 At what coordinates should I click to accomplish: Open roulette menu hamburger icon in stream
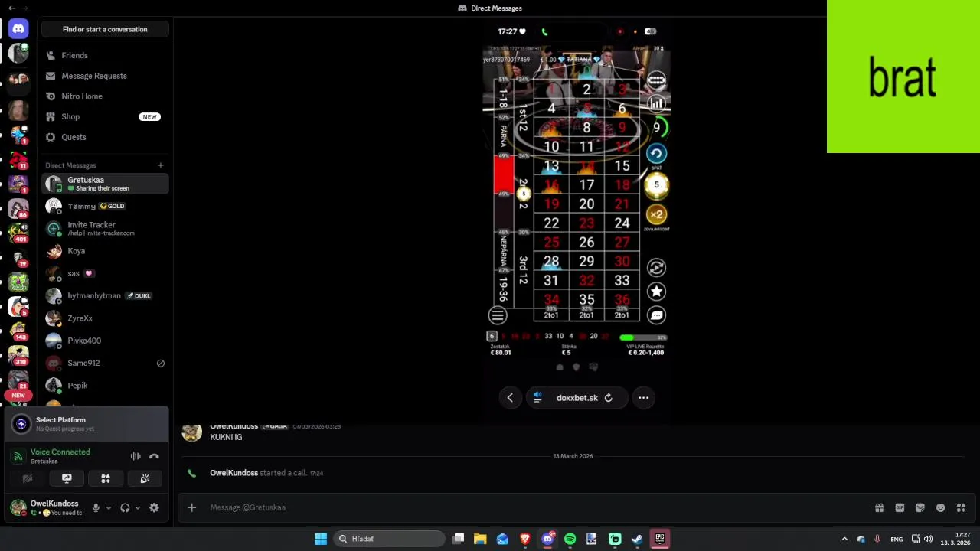[498, 315]
